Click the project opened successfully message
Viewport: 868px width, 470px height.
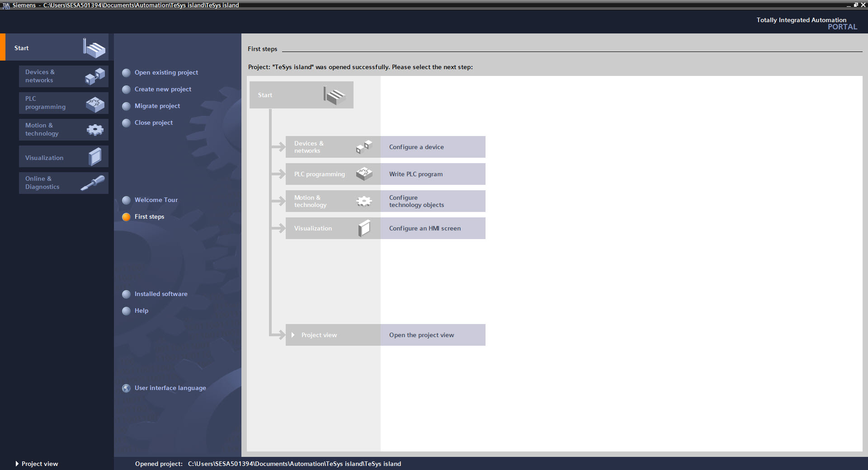click(360, 67)
